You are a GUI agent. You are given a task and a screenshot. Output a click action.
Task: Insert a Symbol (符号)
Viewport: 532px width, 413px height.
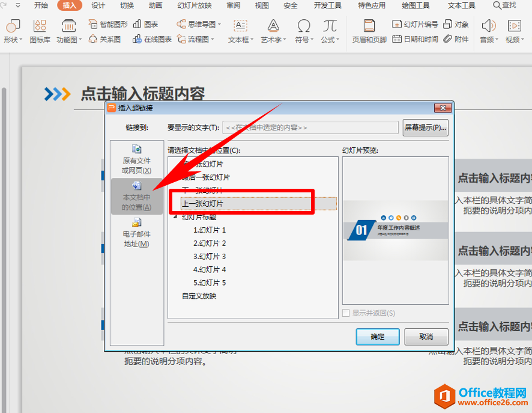tap(304, 31)
